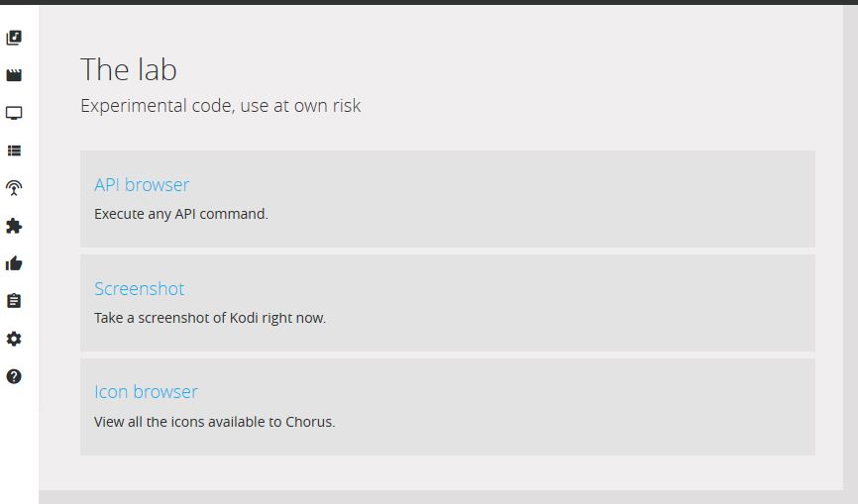This screenshot has width=858, height=504.
Task: Open the Settings gear icon
Action: tap(14, 339)
